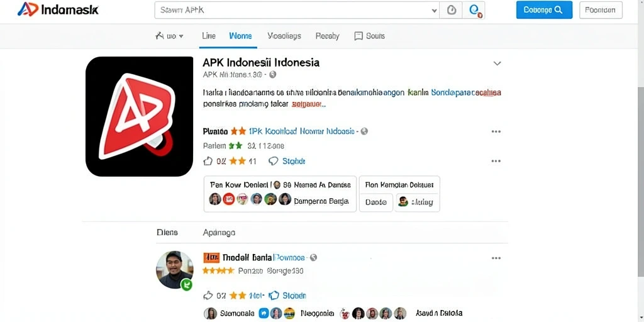
Task: Click the red character icon after Neogonia
Action: [344, 314]
